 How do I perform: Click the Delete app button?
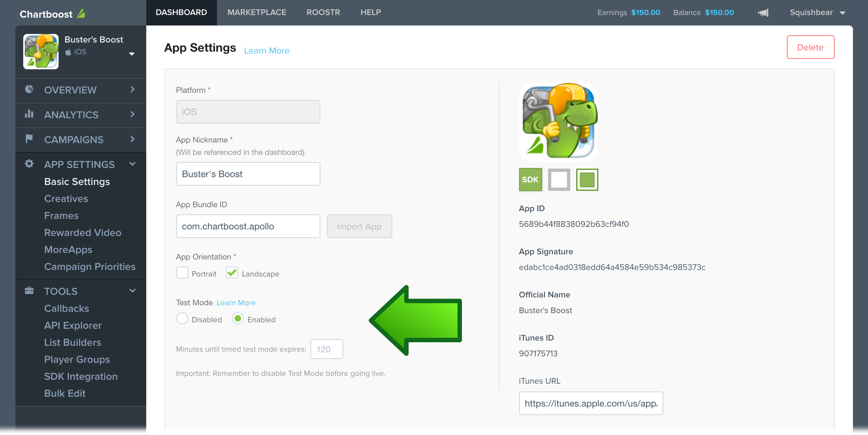pyautogui.click(x=810, y=47)
